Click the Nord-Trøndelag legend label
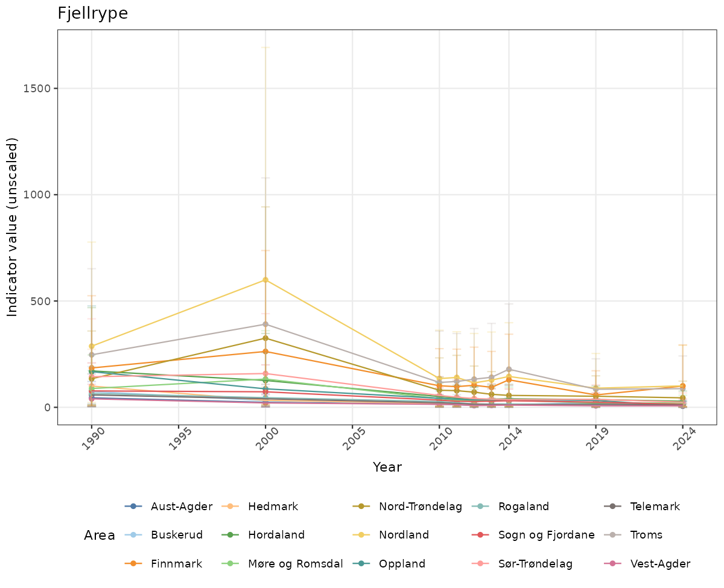 (420, 507)
